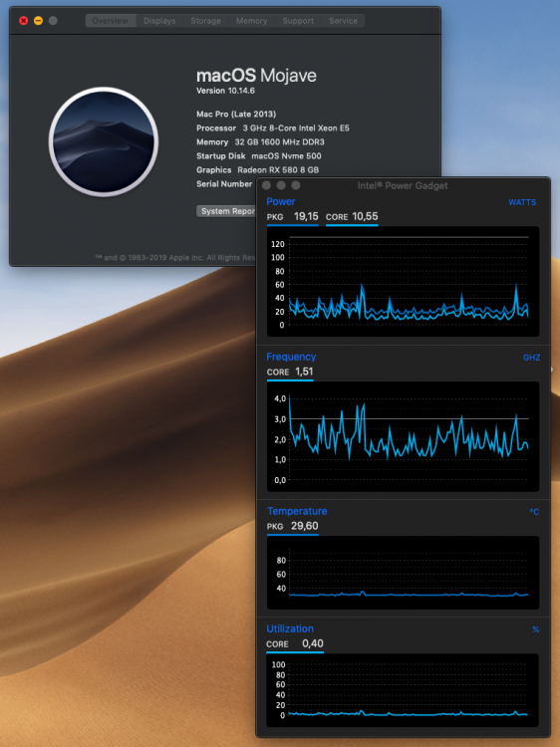The image size is (560, 747).
Task: Open the Displays tab
Action: 159,21
